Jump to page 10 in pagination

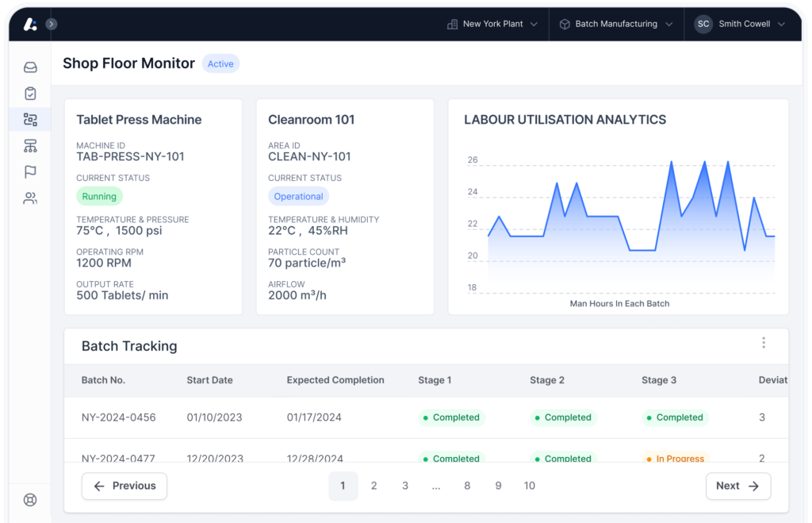[x=529, y=486]
